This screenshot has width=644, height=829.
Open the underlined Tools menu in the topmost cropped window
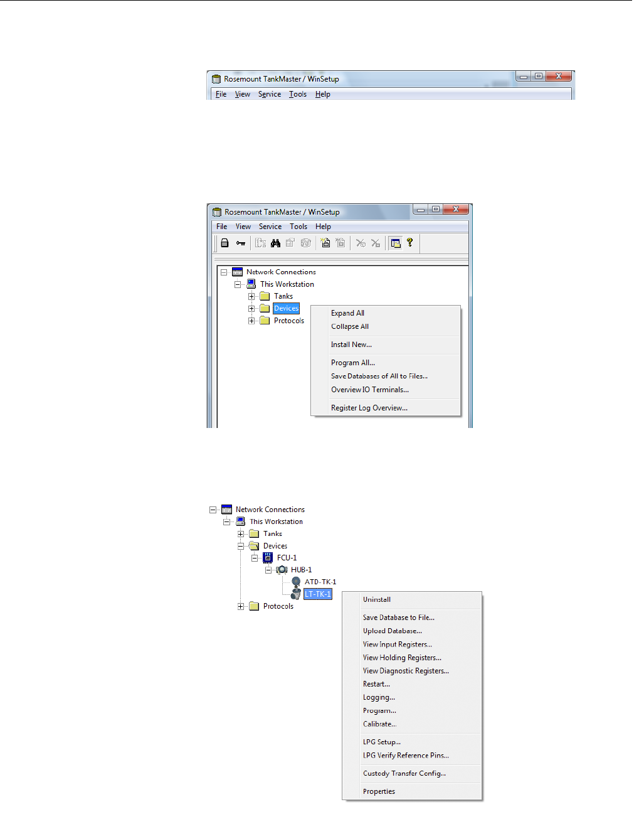click(x=298, y=94)
